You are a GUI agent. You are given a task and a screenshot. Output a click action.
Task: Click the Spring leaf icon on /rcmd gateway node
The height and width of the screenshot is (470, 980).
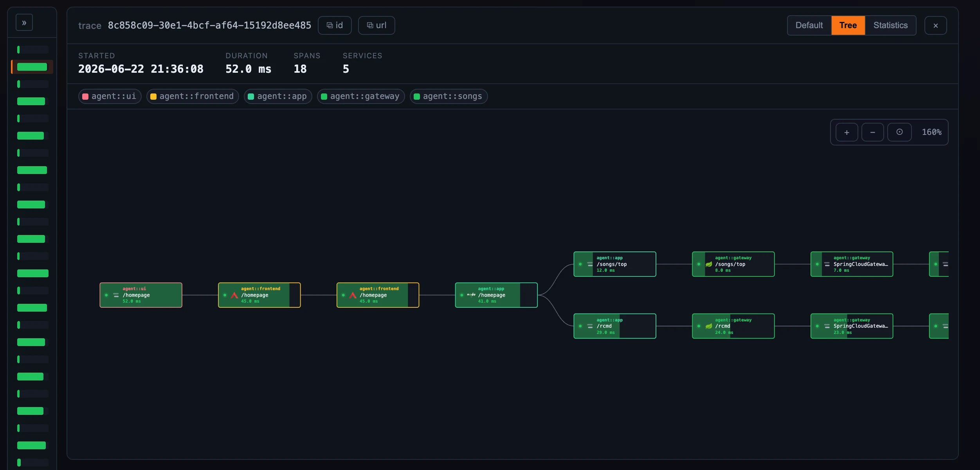point(709,326)
